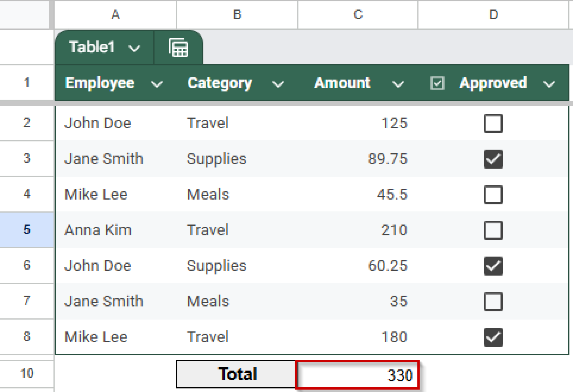Click the table calculator icon beside Table1
Viewport: 573px width, 392px height.
click(178, 48)
